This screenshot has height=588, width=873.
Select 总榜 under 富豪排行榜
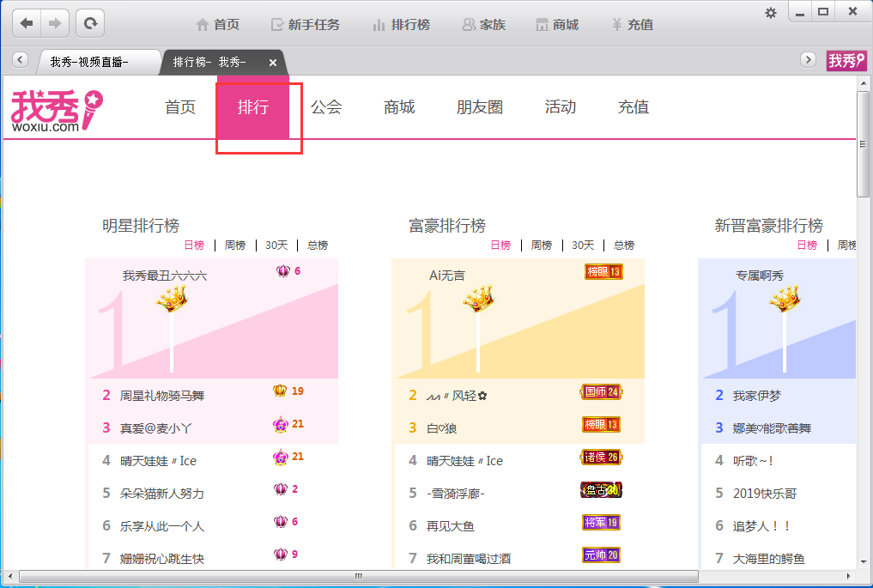click(x=624, y=245)
